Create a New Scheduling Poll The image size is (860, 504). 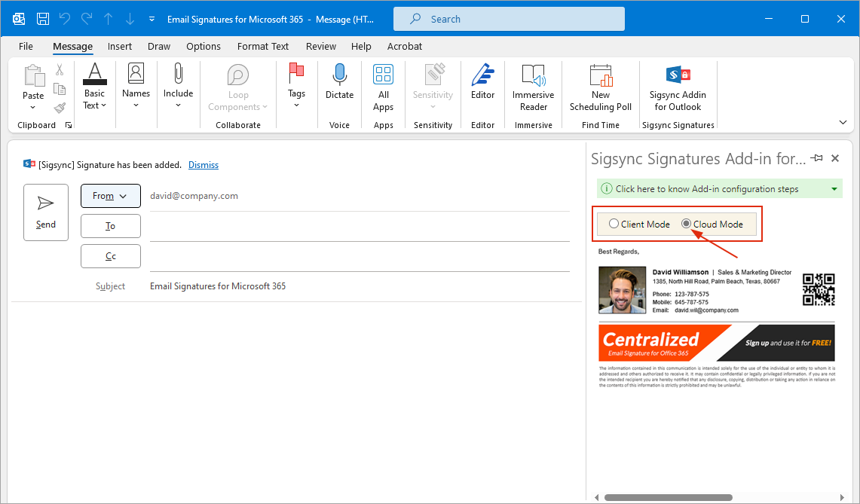(x=600, y=87)
